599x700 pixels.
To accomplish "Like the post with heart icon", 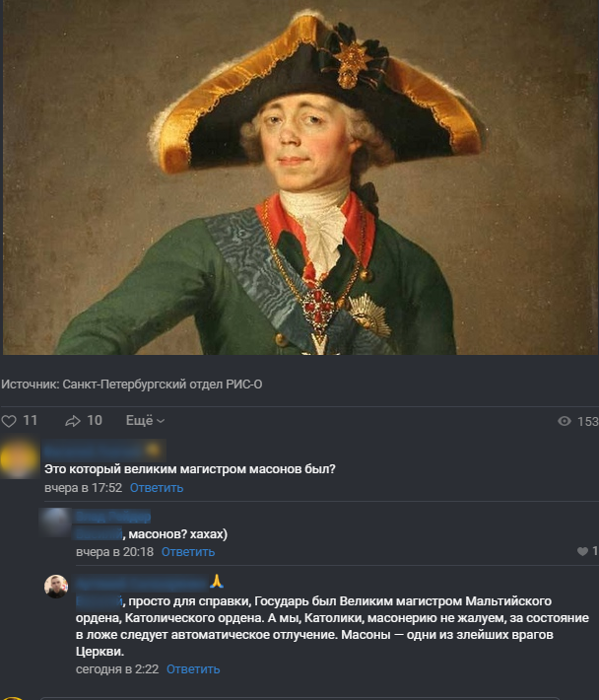I will [9, 421].
